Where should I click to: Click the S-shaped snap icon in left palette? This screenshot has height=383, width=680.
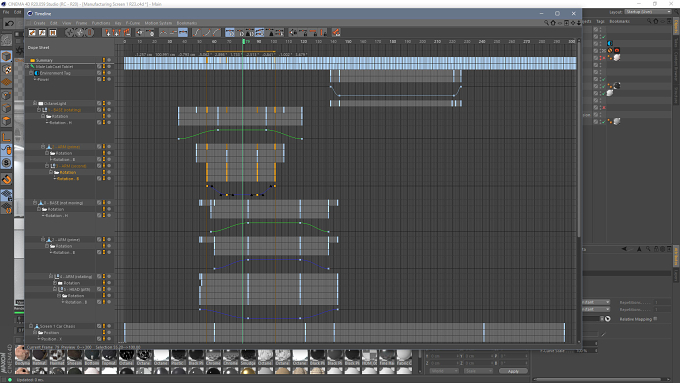click(7, 163)
